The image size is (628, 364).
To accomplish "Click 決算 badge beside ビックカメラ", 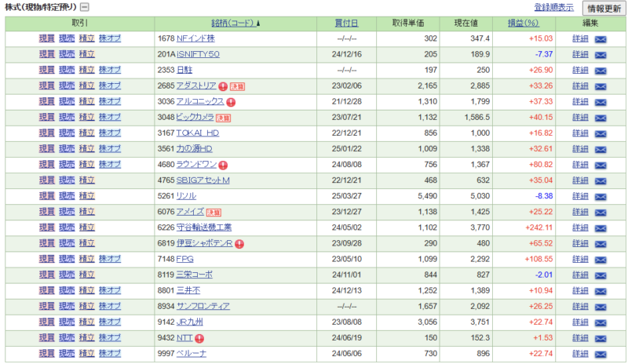I will pyautogui.click(x=223, y=118).
